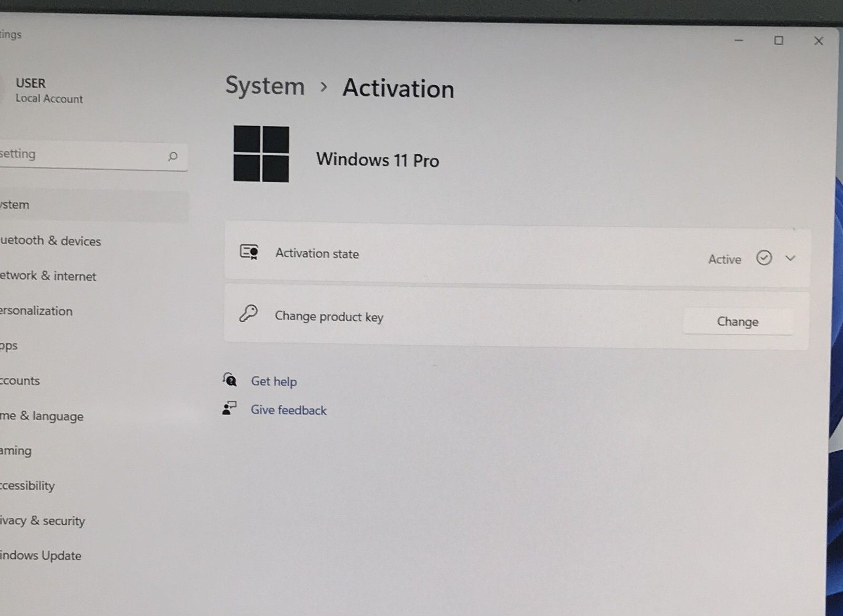
Task: Click the search magnifier icon
Action: (x=172, y=156)
